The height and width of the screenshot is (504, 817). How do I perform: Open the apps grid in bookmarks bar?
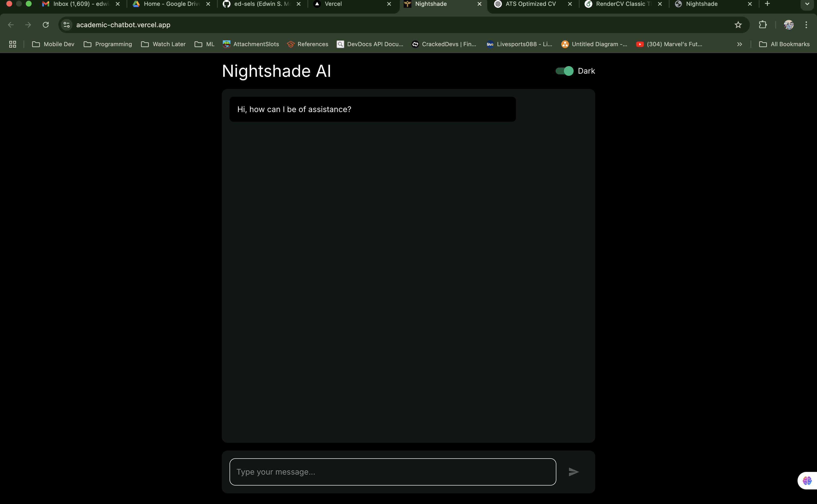pyautogui.click(x=13, y=44)
